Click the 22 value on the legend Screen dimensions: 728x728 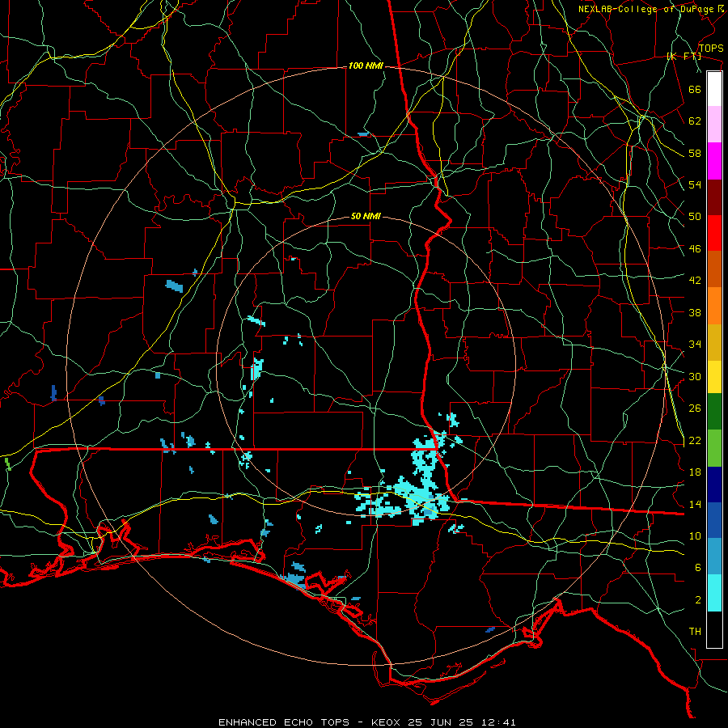[x=695, y=440]
